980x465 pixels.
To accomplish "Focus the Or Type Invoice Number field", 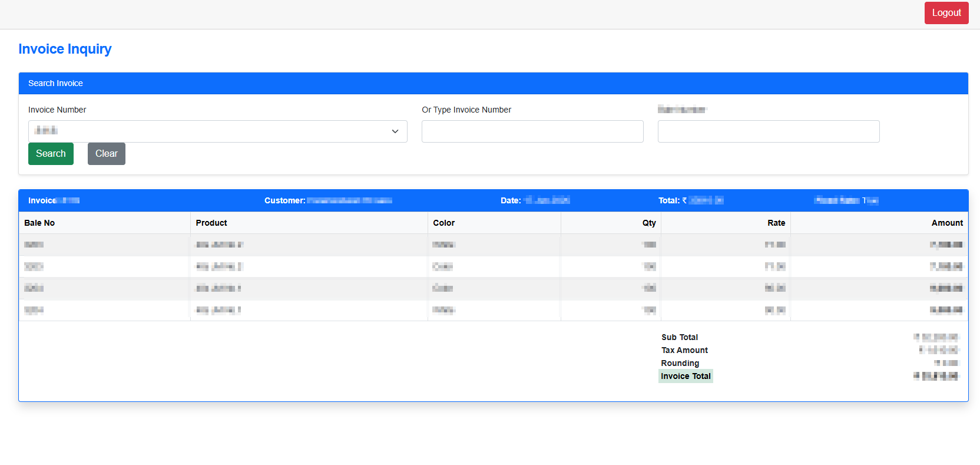I will click(x=532, y=131).
